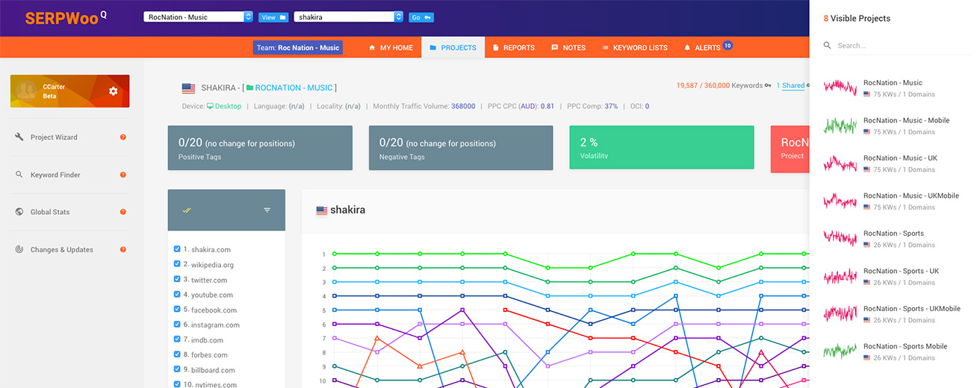Click the US flag beside SHAKIRA heading
The image size is (980, 388).
click(x=188, y=88)
